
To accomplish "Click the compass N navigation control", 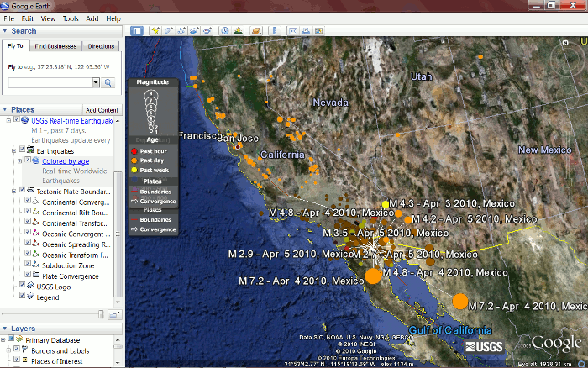I will 565,43.
